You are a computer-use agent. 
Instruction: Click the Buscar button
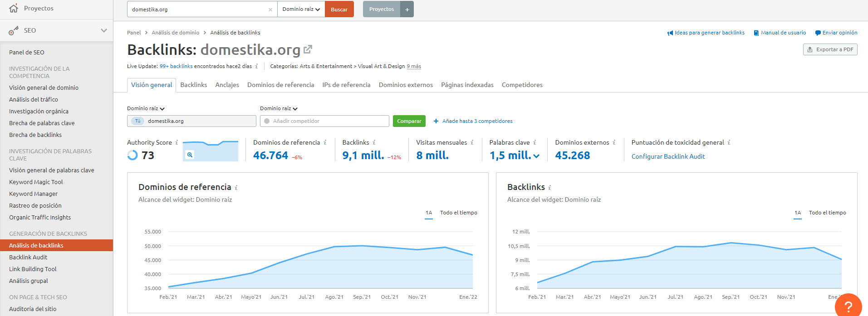[339, 9]
